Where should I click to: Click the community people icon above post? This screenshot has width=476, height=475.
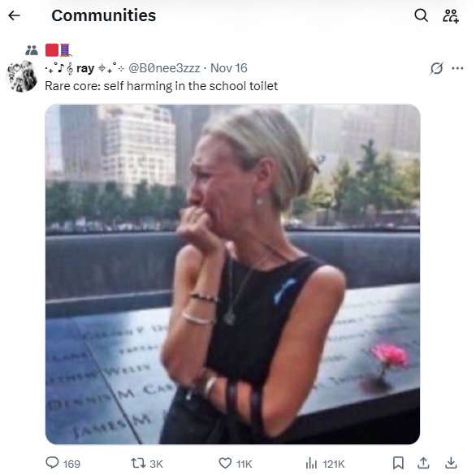(x=32, y=50)
